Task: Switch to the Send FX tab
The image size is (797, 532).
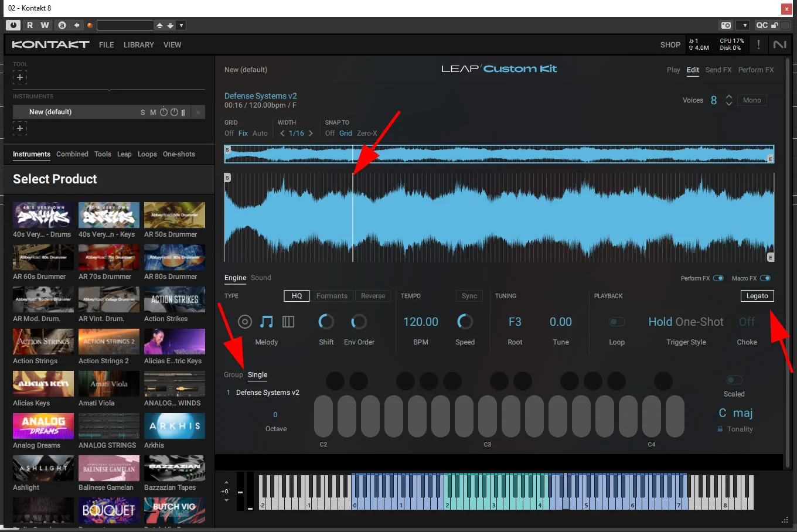Action: click(718, 70)
